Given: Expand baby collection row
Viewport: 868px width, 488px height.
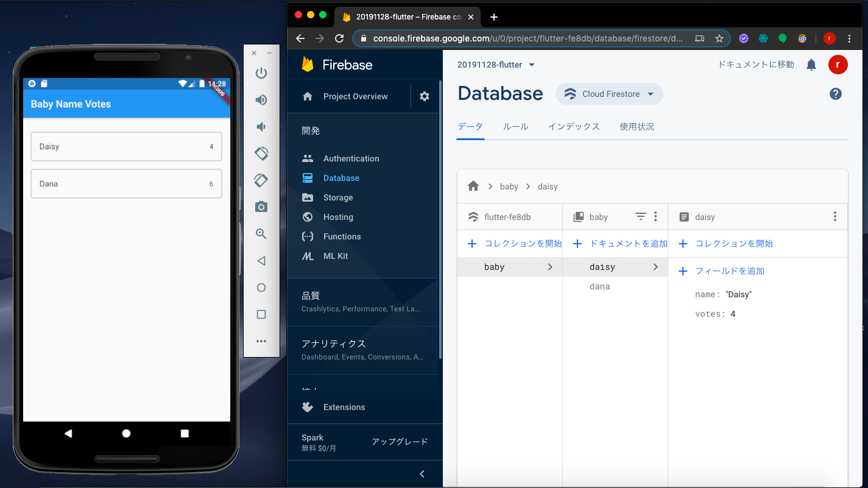Looking at the screenshot, I should [x=510, y=267].
